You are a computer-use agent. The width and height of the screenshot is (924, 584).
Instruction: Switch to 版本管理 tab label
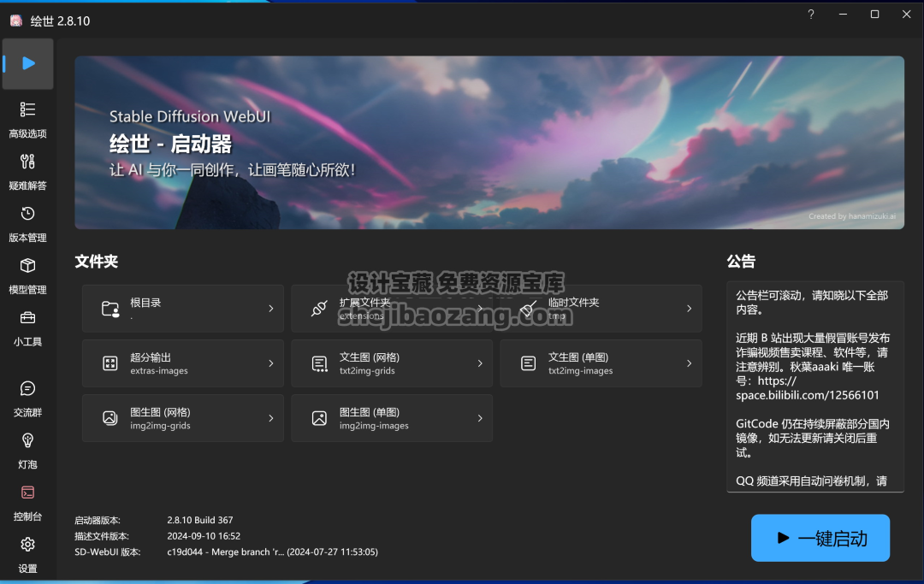(x=27, y=238)
